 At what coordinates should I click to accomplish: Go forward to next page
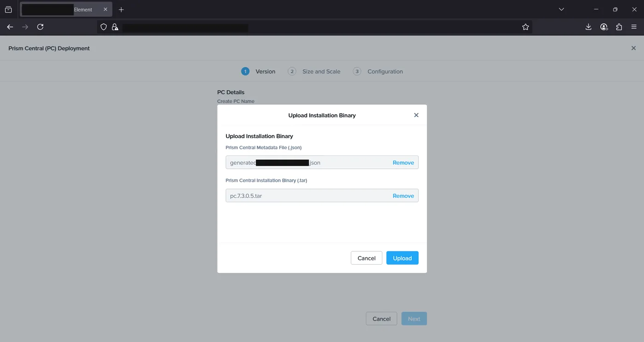point(25,27)
